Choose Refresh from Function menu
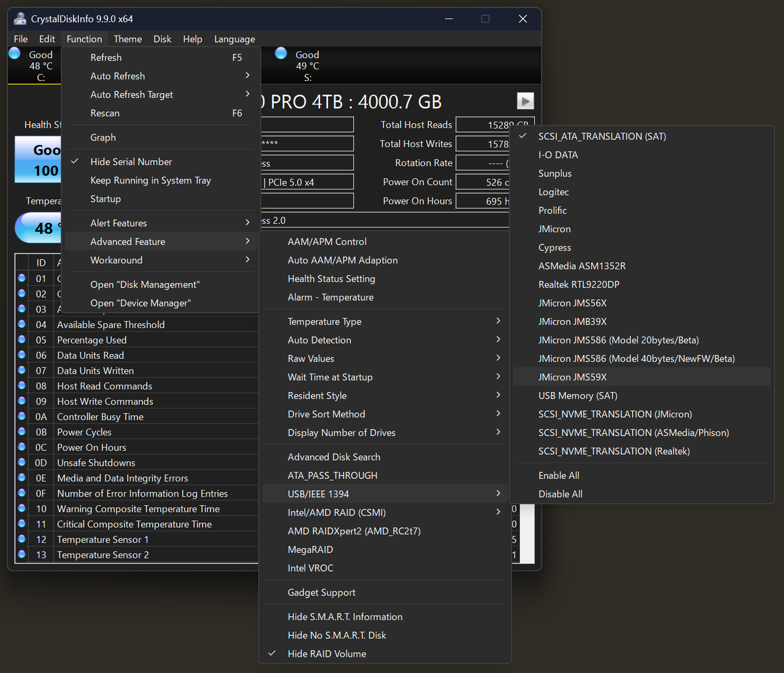 (x=160, y=57)
